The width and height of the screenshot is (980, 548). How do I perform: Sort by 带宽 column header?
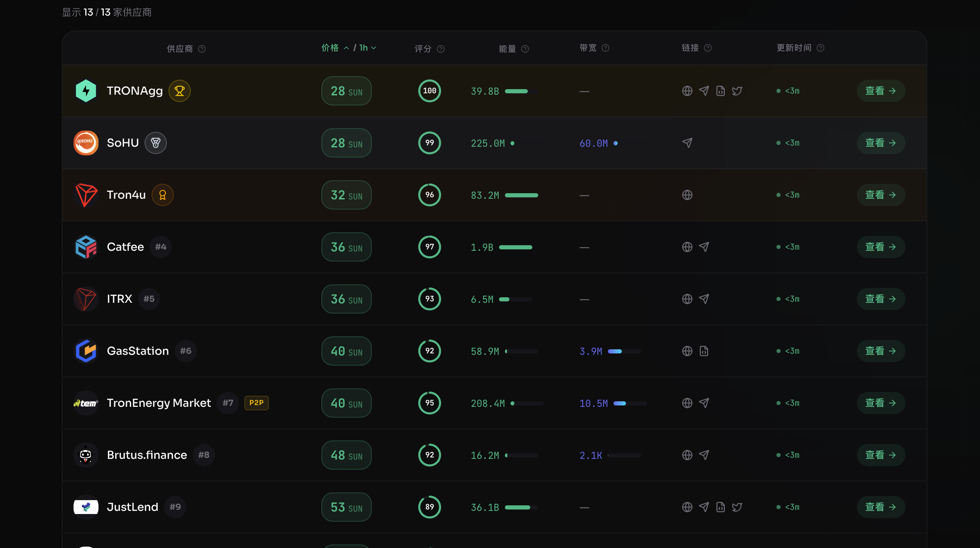[x=588, y=48]
